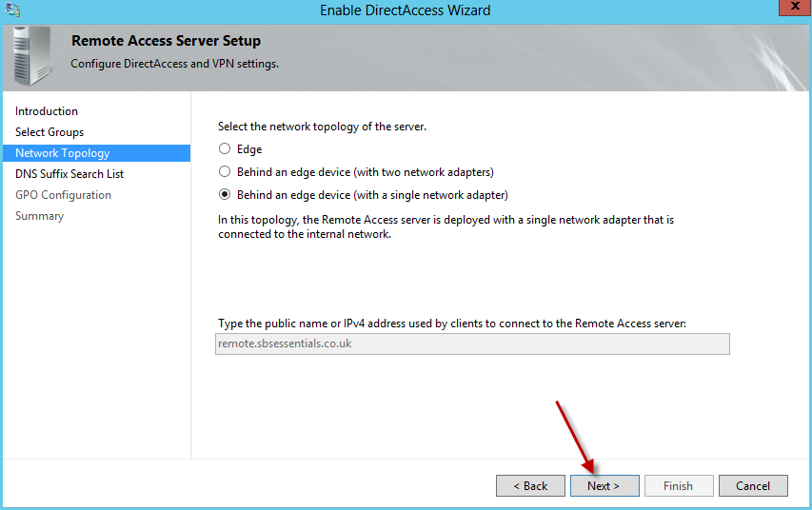Cancel the DirectAccess wizard

pyautogui.click(x=752, y=486)
